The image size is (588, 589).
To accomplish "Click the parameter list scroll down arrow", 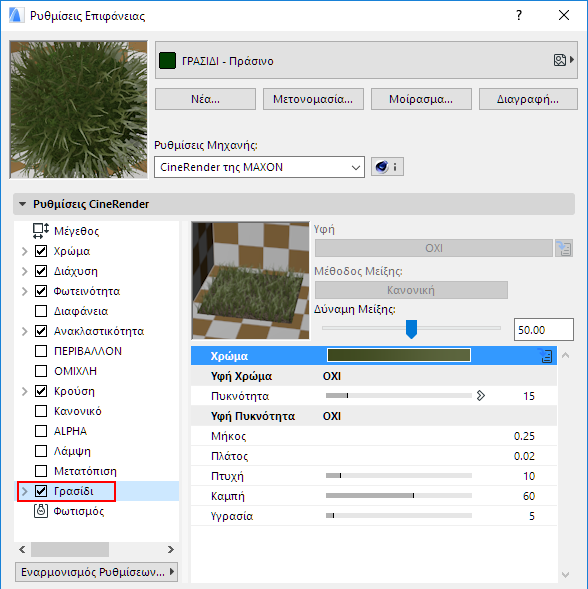I will coord(565,575).
